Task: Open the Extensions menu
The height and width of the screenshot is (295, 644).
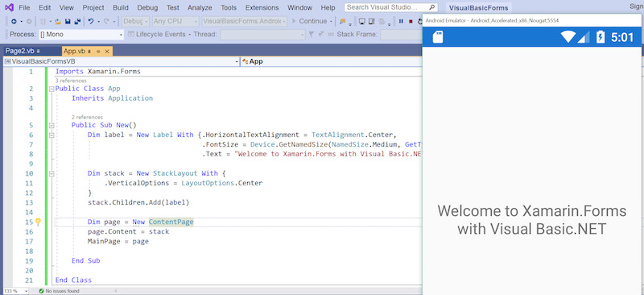Action: pos(262,7)
